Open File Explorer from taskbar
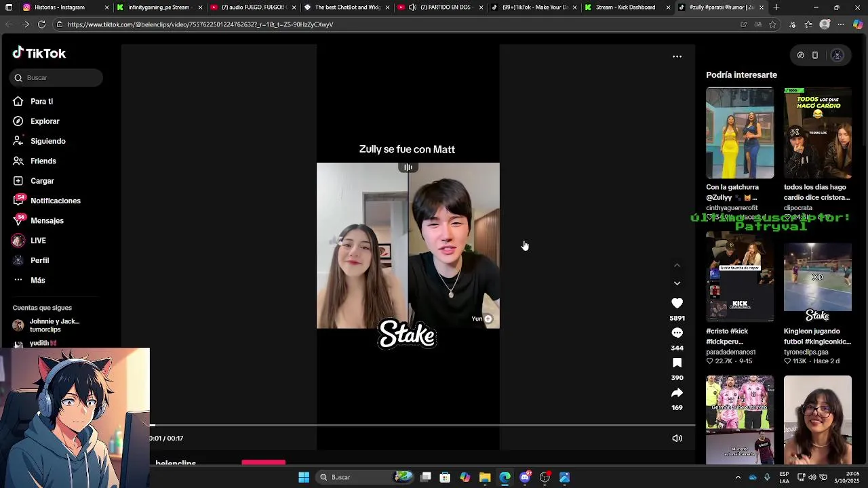The image size is (868, 488). click(x=485, y=477)
